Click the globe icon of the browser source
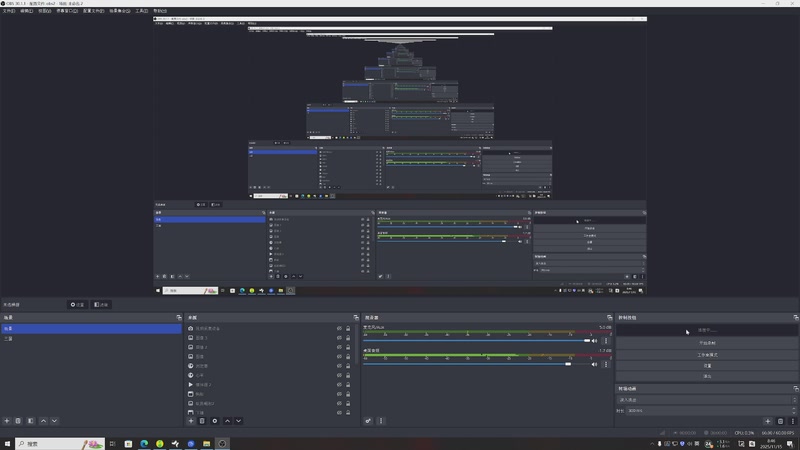Viewport: 800px width, 450px height. (190, 366)
